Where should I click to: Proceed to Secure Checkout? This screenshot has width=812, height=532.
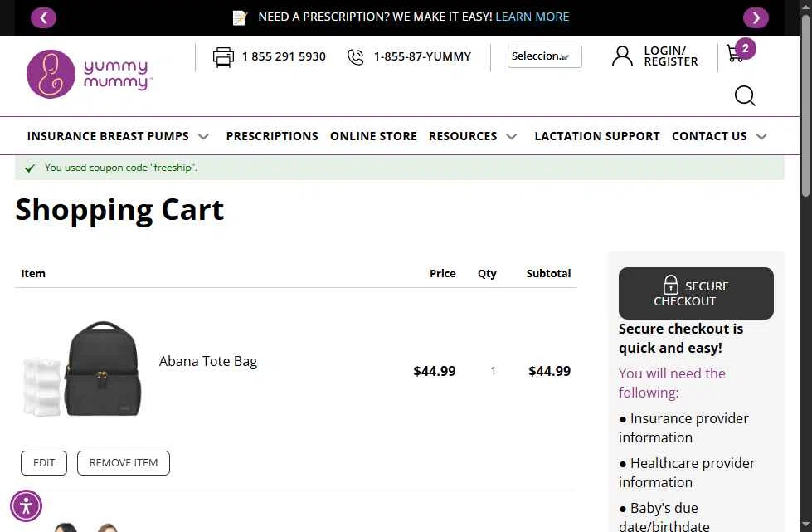click(x=696, y=293)
